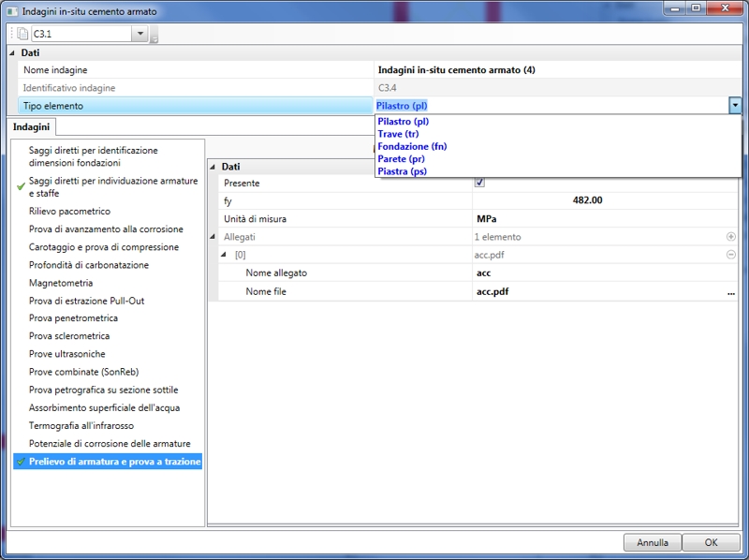
Task: Select Fondazione (fn) option
Action: coord(412,147)
